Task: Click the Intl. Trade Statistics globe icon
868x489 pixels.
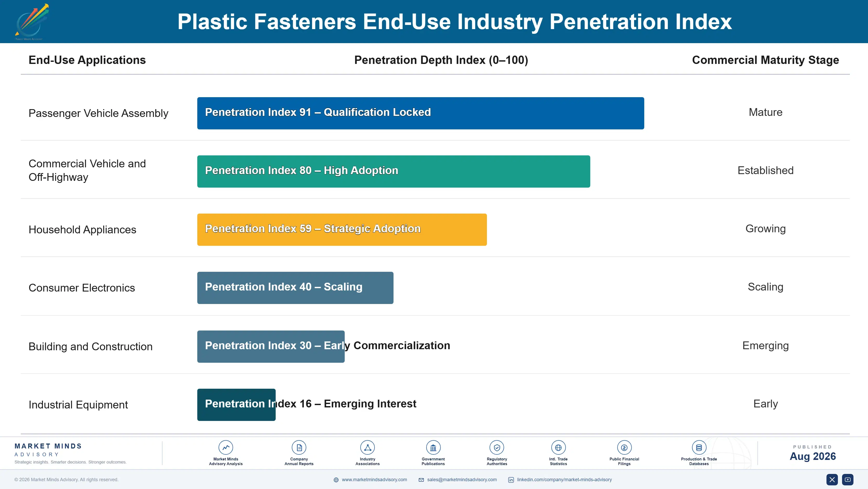Action: click(x=558, y=447)
